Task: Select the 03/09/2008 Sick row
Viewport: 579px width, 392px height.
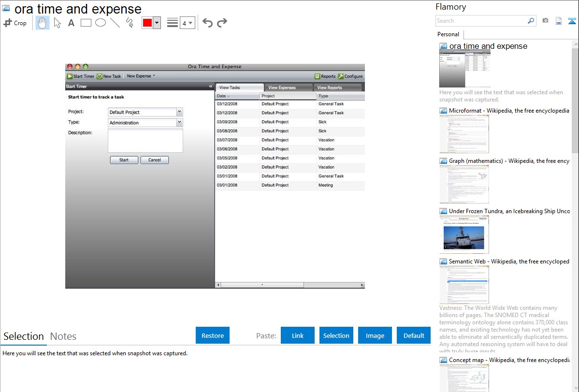Action: [x=290, y=122]
